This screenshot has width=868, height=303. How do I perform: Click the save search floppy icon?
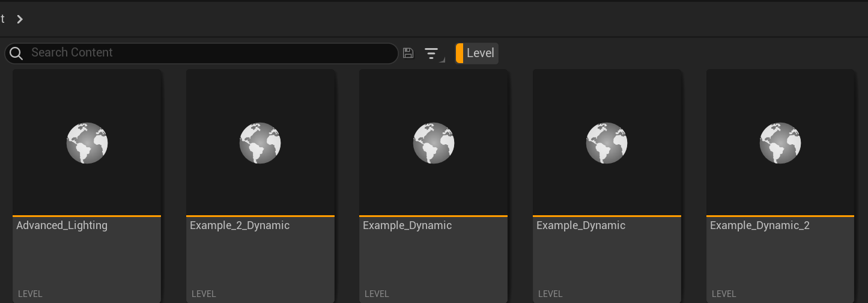408,53
